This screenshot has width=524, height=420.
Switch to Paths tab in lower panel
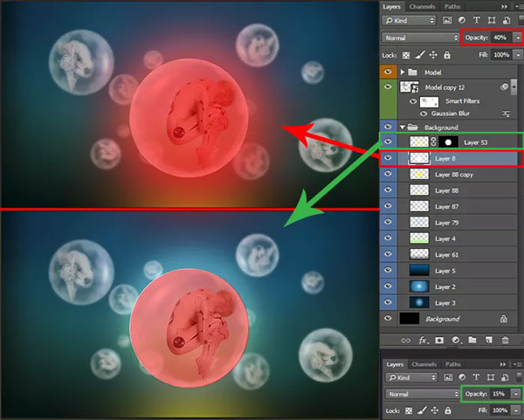click(452, 364)
